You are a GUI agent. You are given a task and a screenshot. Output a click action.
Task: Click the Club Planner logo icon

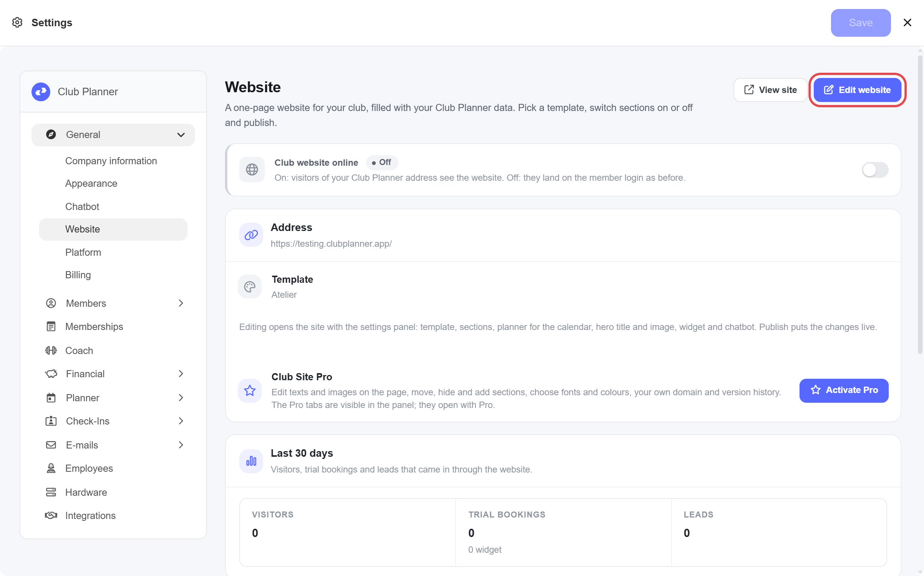41,91
